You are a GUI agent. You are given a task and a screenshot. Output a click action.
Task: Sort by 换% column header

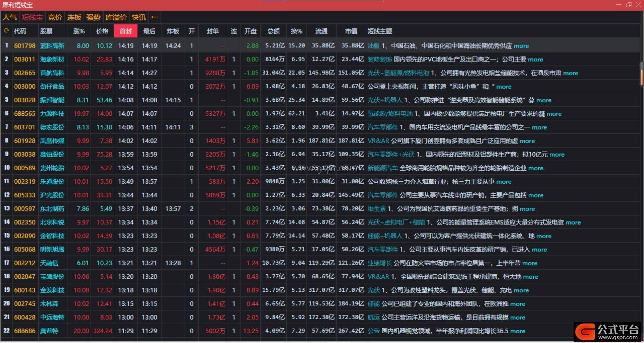point(297,31)
